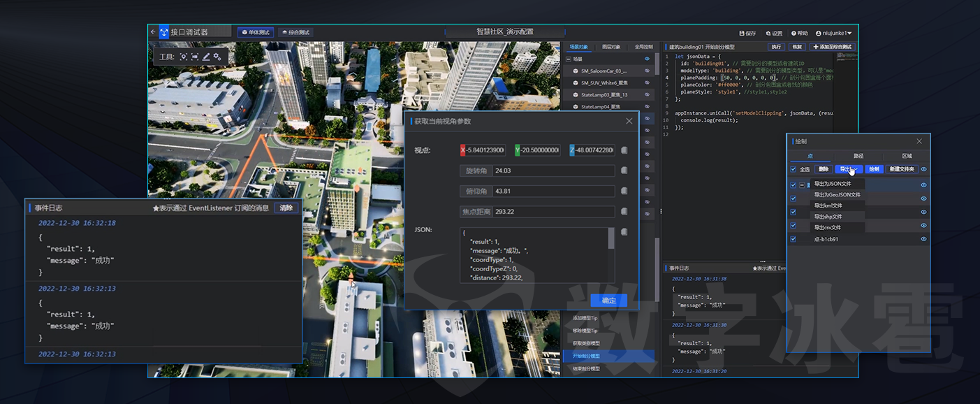Open the gears settings tool in 工具 bar
The width and height of the screenshot is (980, 404).
[217, 57]
